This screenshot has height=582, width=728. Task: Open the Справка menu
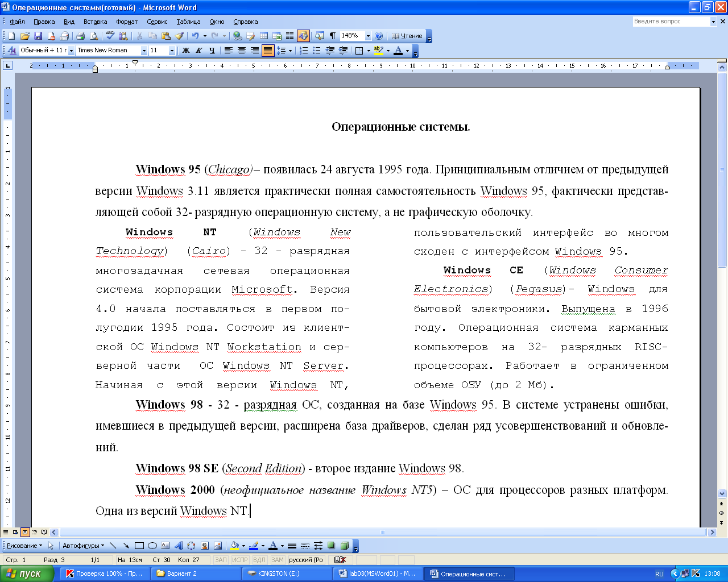(246, 22)
